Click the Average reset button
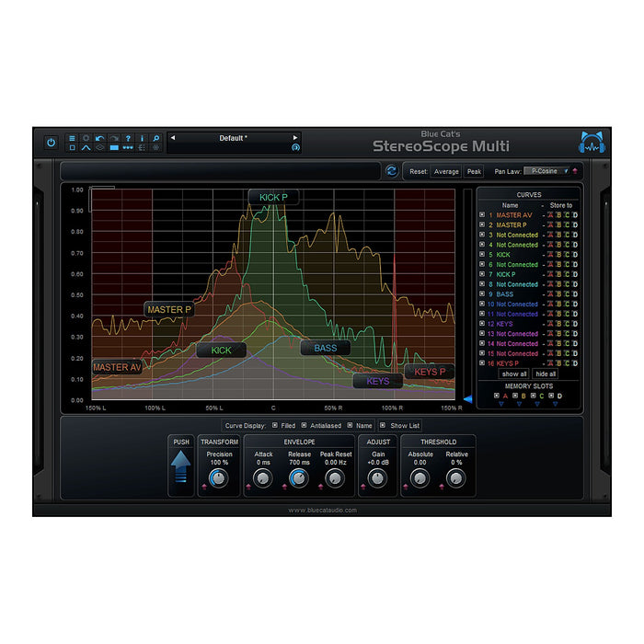 coord(446,172)
